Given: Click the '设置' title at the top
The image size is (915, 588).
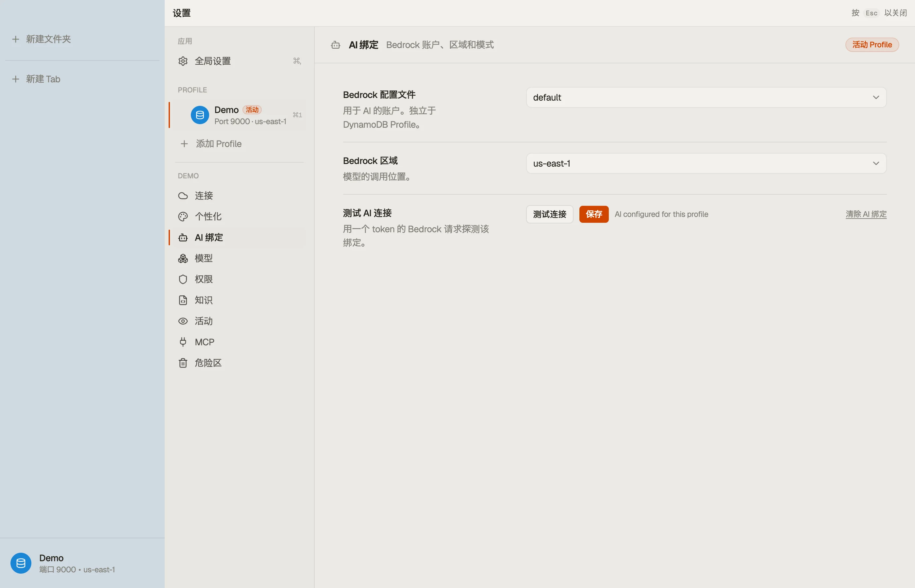Looking at the screenshot, I should (x=181, y=13).
